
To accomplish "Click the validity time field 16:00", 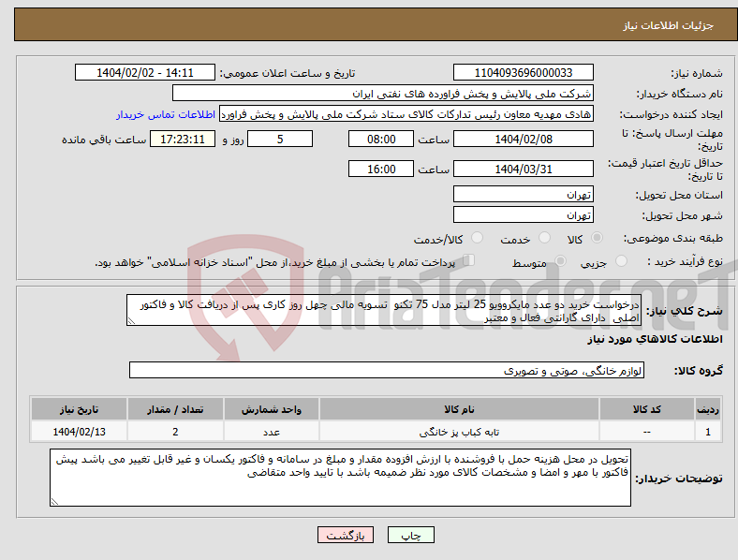I will 381,169.
